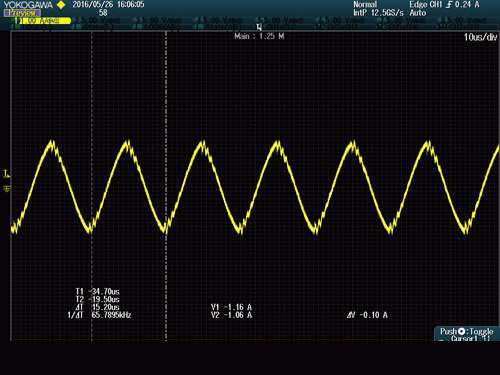Click the T1 -34.70us cursor readout
Screen dimensions: 500x375
[98, 291]
